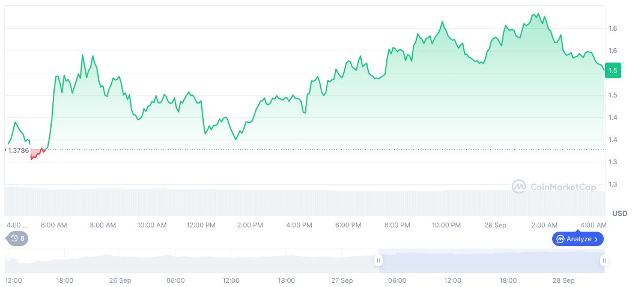Click the red dip segment of price line
Image resolution: width=644 pixels, height=287 pixels.
point(37,154)
